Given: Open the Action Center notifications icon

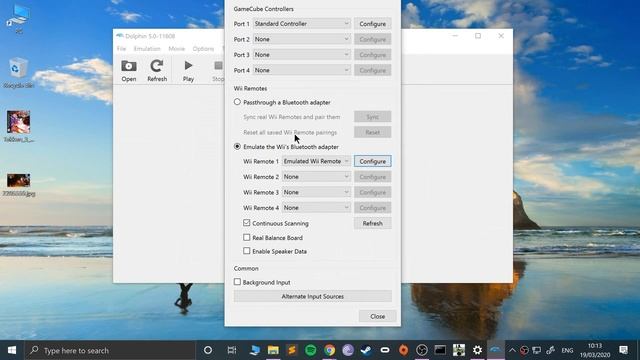Looking at the screenshot, I should (x=624, y=350).
